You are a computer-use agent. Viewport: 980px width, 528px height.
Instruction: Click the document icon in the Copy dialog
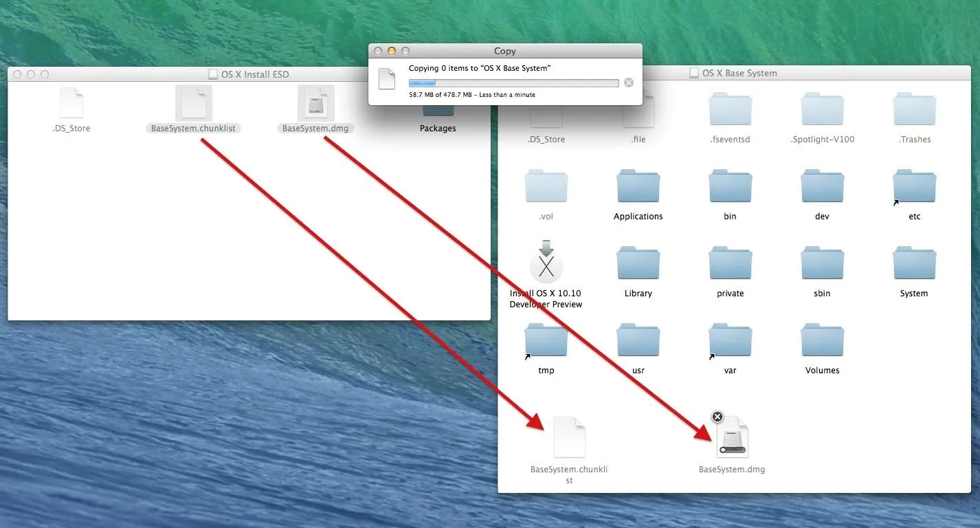click(x=387, y=79)
